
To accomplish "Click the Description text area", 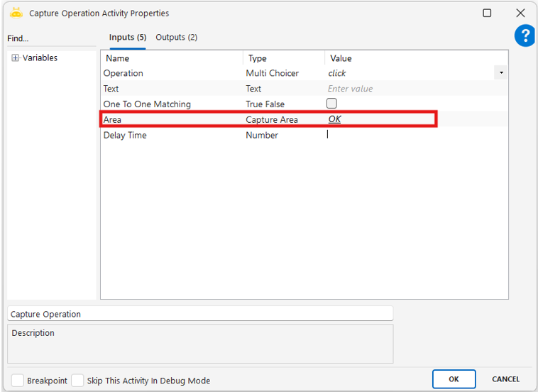I will [x=200, y=344].
